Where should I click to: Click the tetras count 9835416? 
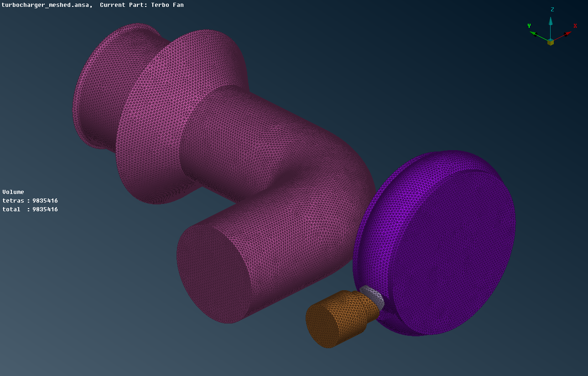point(45,201)
